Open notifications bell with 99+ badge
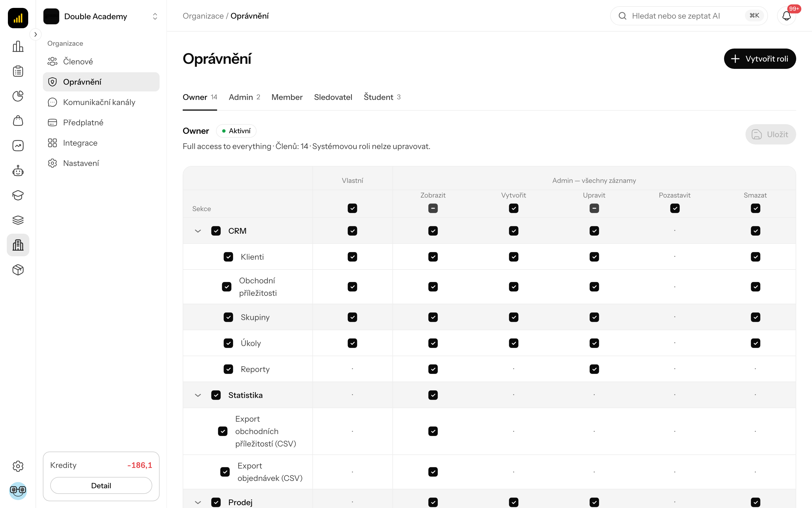The height and width of the screenshot is (508, 812). [787, 16]
